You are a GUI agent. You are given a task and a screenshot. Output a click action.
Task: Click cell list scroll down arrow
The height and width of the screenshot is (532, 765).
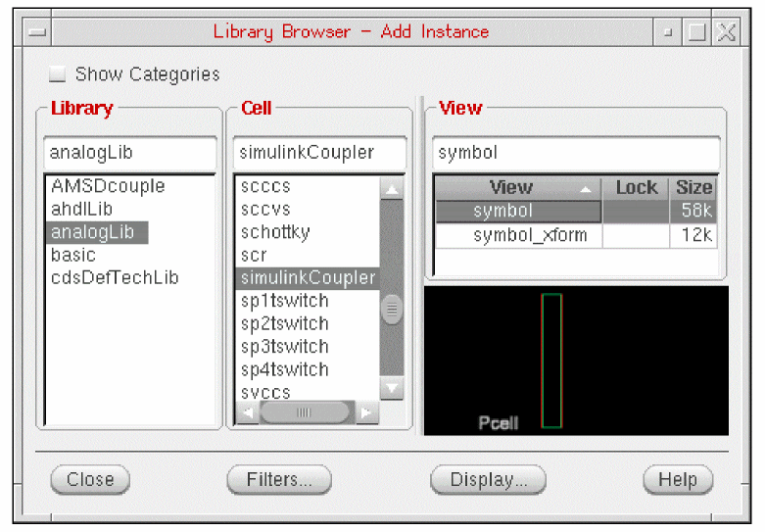[x=392, y=388]
